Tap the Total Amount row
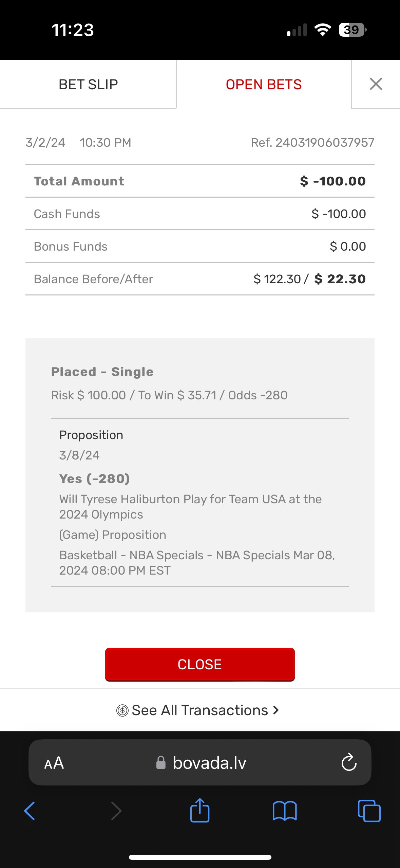 click(200, 181)
